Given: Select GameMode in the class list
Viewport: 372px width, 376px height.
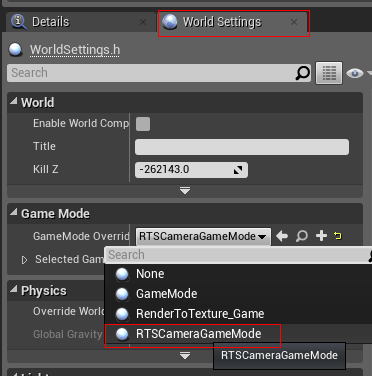Looking at the screenshot, I should click(238, 294).
